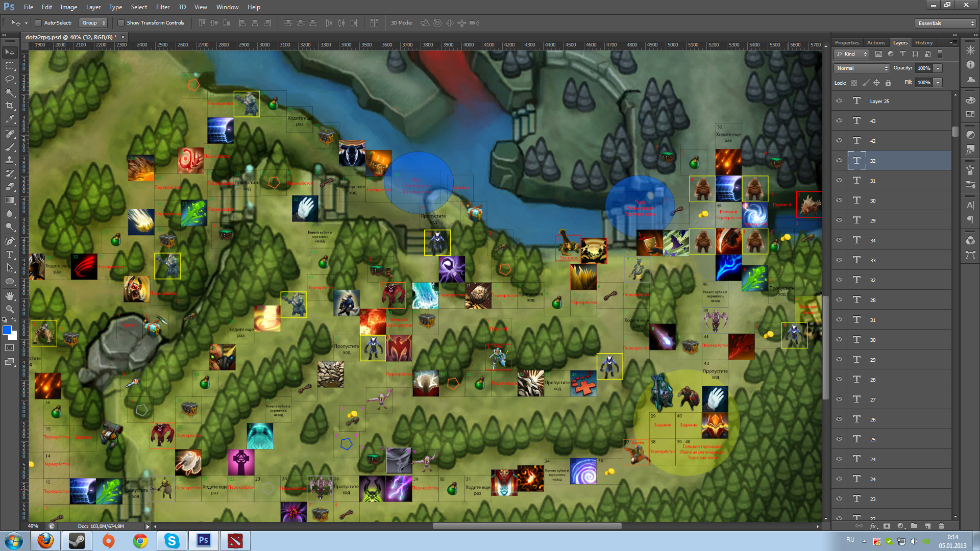The height and width of the screenshot is (551, 980).
Task: Lock transparent pixels of layer
Action: point(854,83)
